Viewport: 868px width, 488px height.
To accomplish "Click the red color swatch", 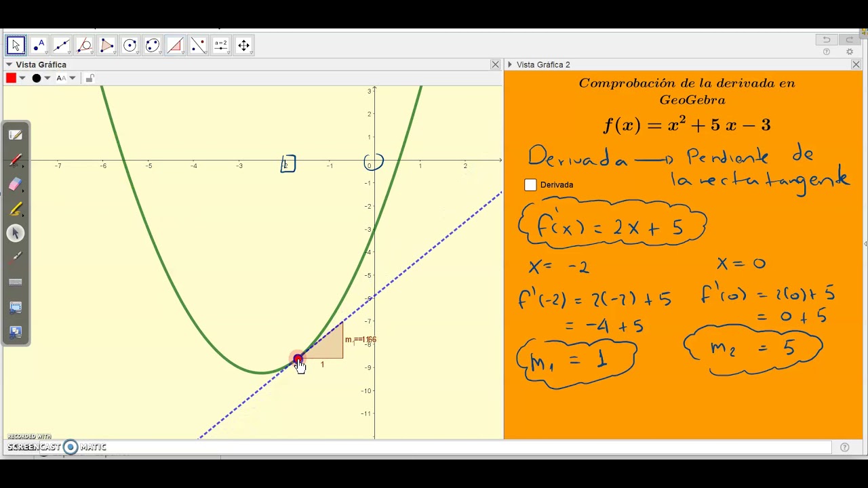I will point(11,78).
